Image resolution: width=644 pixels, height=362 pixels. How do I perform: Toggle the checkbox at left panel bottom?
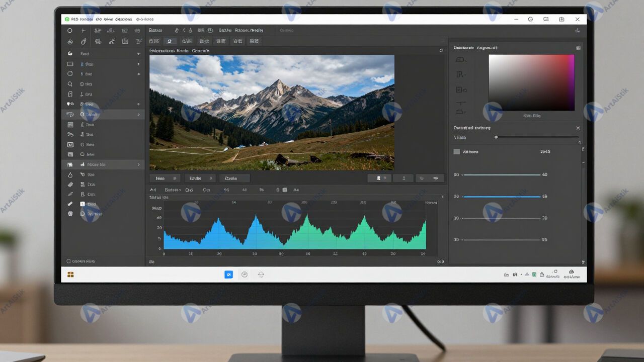click(69, 261)
